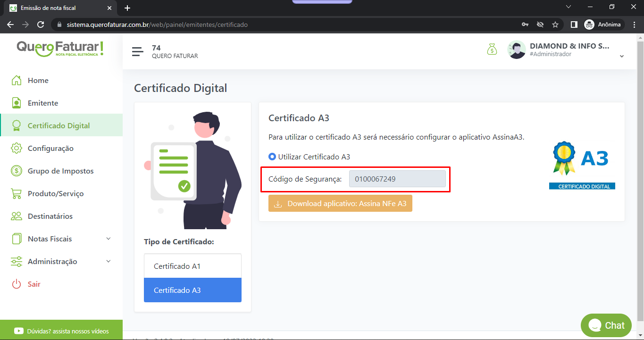Open Chrome three-dot menu
644x340 pixels.
click(635, 25)
